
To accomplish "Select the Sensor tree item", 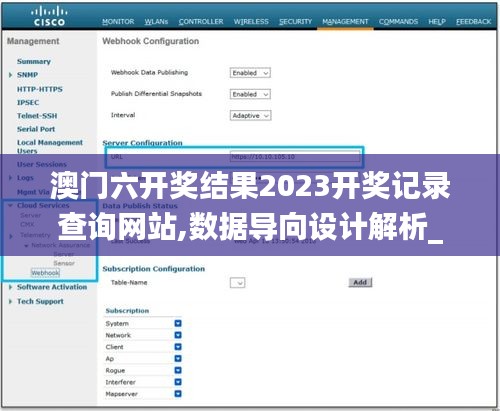I will (64, 263).
